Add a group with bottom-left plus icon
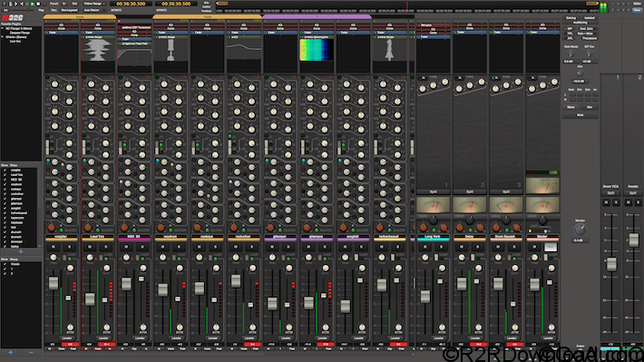 [x=11, y=352]
